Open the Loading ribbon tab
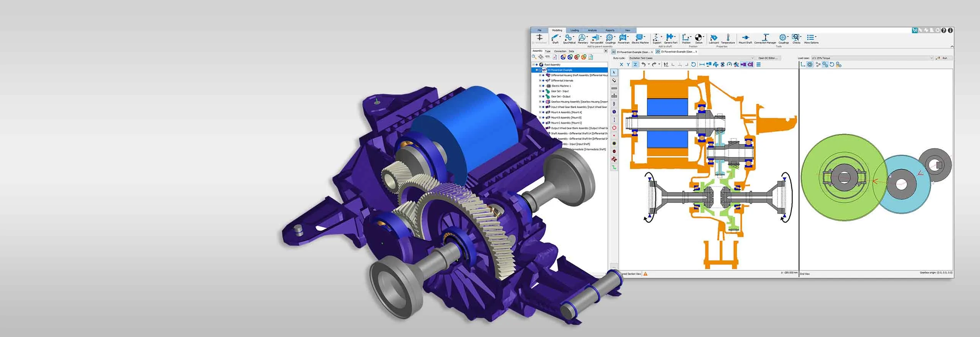Viewport: 980px width, 337px height. [x=575, y=30]
